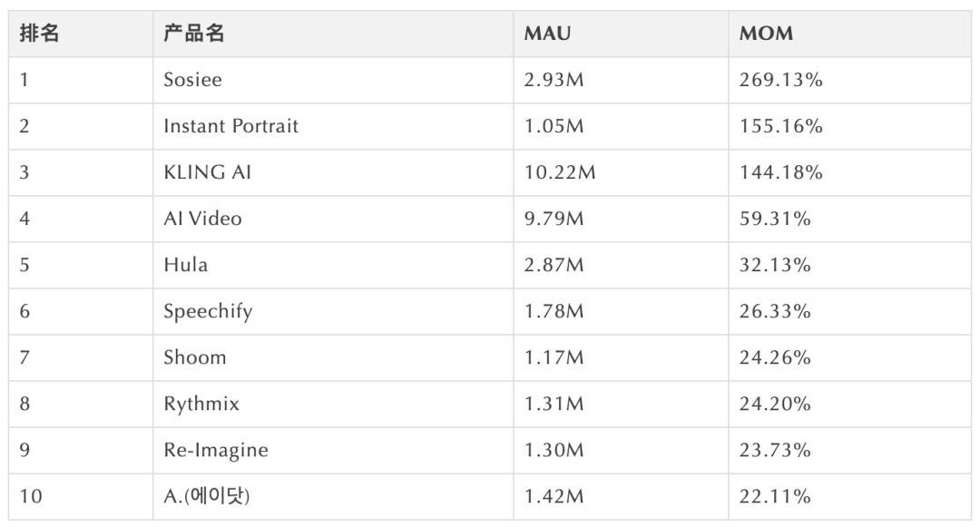Select the Rythmix product cell
The width and height of the screenshot is (980, 527).
tap(201, 404)
